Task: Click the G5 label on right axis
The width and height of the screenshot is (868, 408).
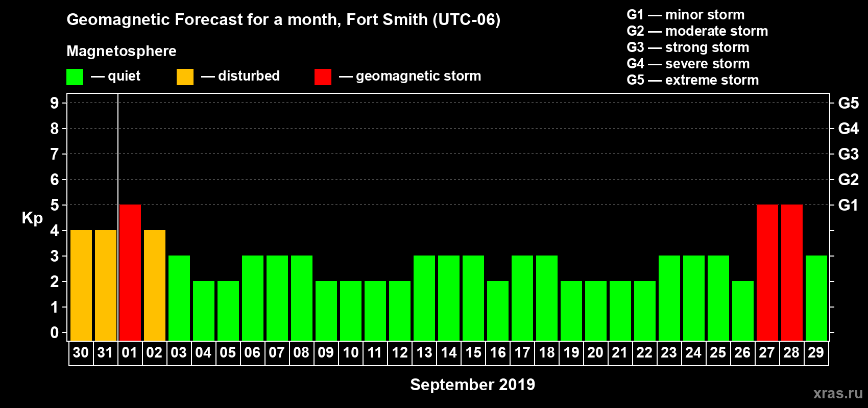Action: pyautogui.click(x=848, y=103)
